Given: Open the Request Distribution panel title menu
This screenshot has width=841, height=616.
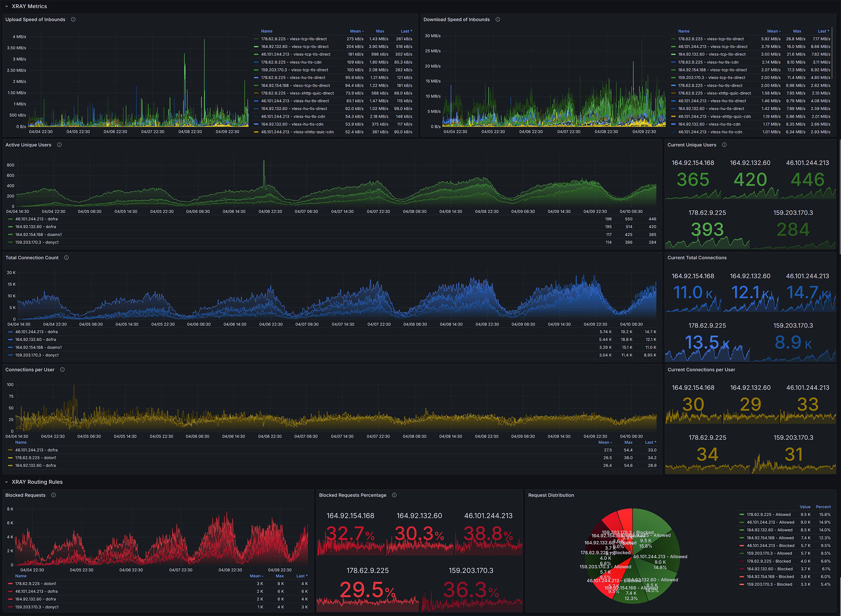Looking at the screenshot, I should coord(551,495).
